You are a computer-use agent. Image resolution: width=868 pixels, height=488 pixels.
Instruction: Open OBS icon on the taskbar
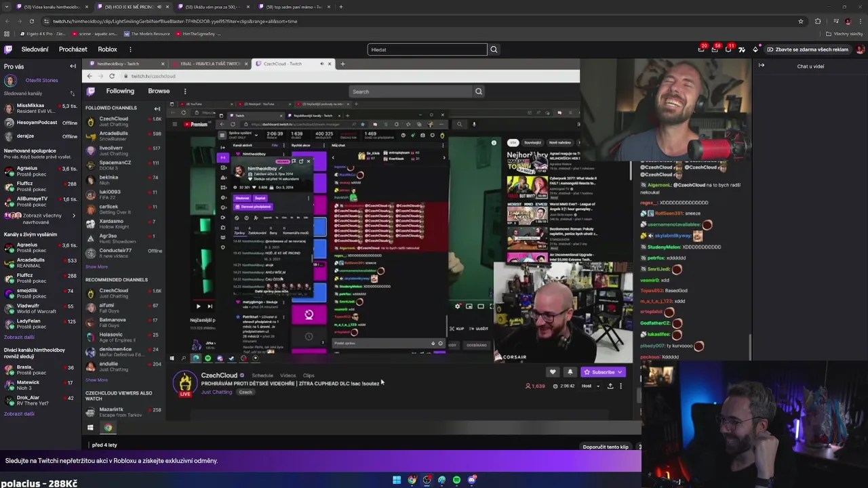(x=427, y=480)
